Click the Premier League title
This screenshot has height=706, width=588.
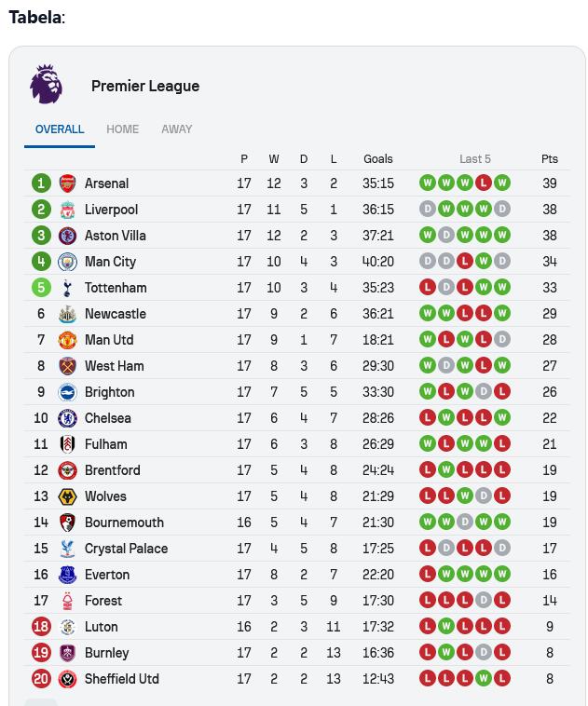[x=145, y=86]
